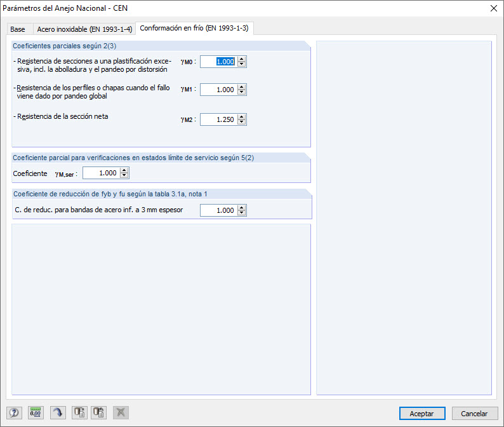
Task: Switch to Acero inoxidable (EN 1993-1-4) tab
Action: click(84, 29)
